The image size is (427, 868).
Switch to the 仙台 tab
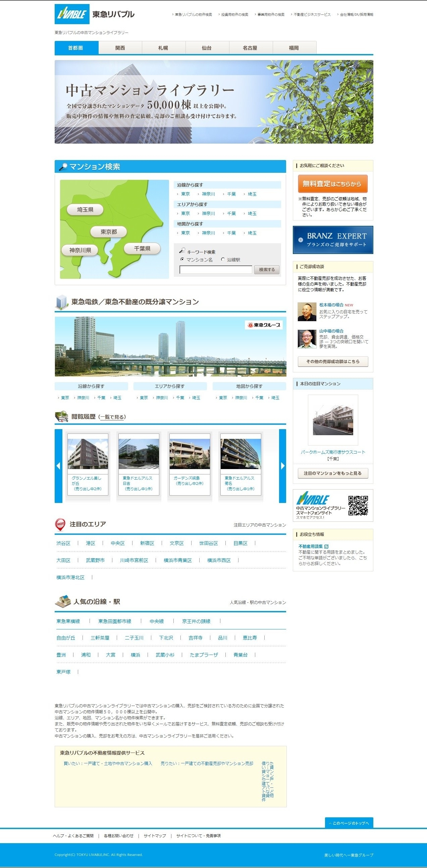tap(207, 48)
